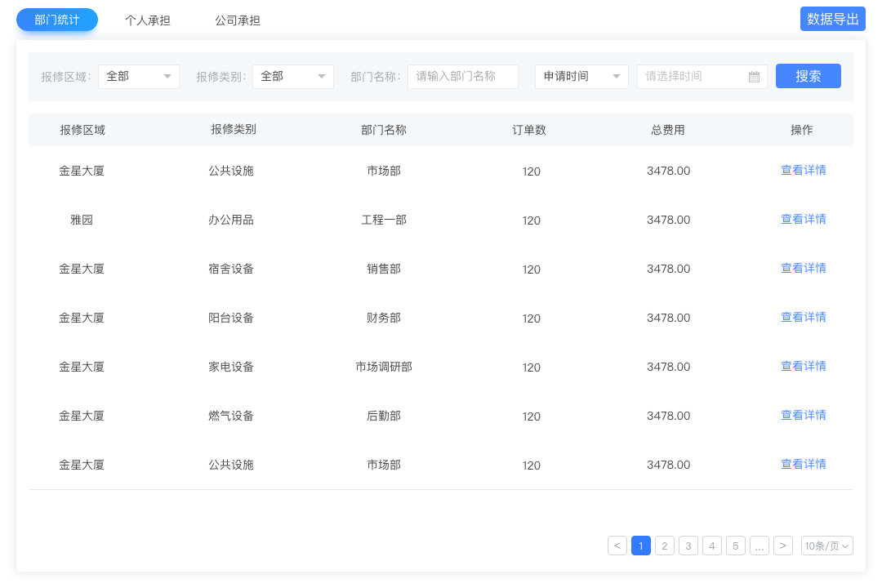Click the 财务部 cell
This screenshot has height=588, width=882.
pos(384,318)
